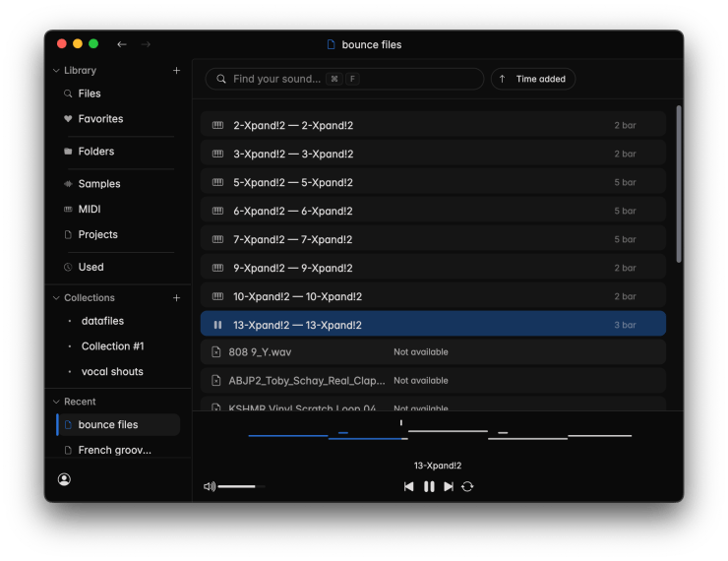Click file icon on ABJP2_Toby_Schay_Real_Clap row
The image size is (728, 561).
click(x=215, y=380)
